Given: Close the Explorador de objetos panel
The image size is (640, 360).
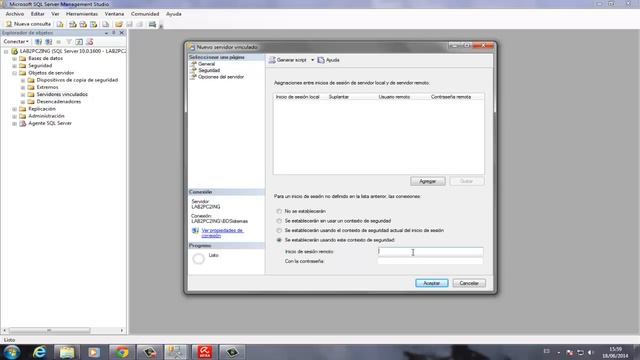Looking at the screenshot, I should tap(121, 33).
